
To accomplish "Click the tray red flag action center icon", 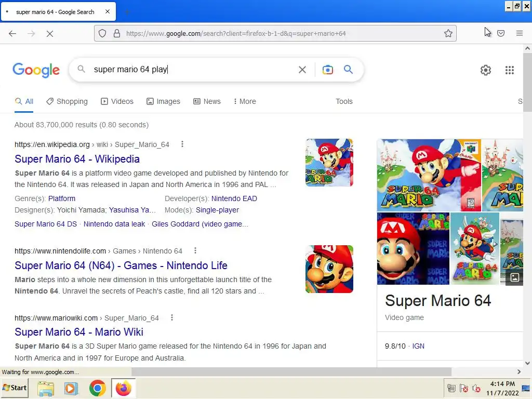I will pyautogui.click(x=464, y=388).
